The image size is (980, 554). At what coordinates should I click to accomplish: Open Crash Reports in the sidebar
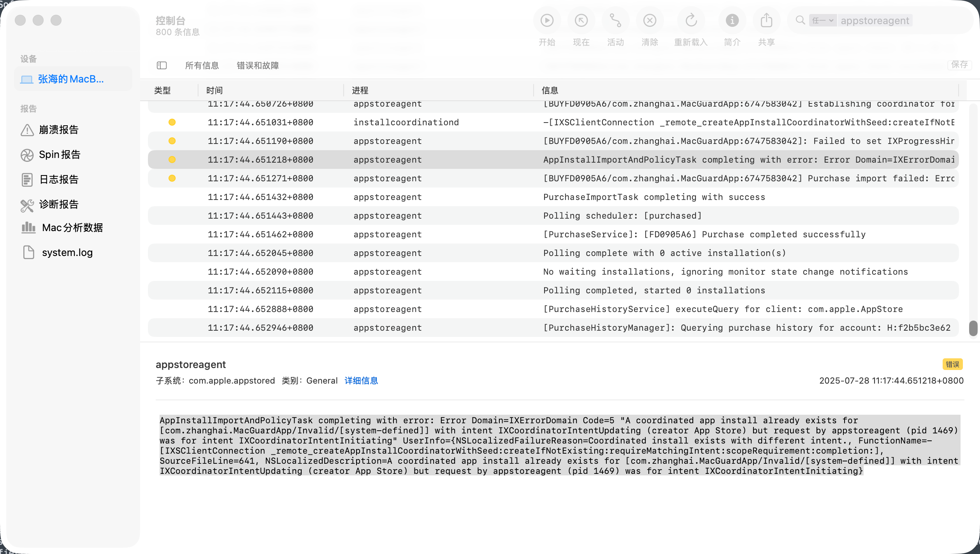(x=59, y=130)
